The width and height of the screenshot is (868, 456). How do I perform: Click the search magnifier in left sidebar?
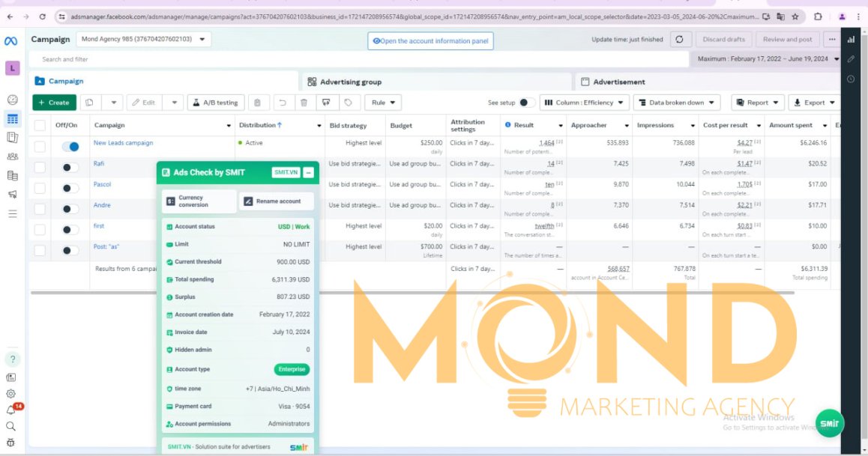tap(11, 426)
